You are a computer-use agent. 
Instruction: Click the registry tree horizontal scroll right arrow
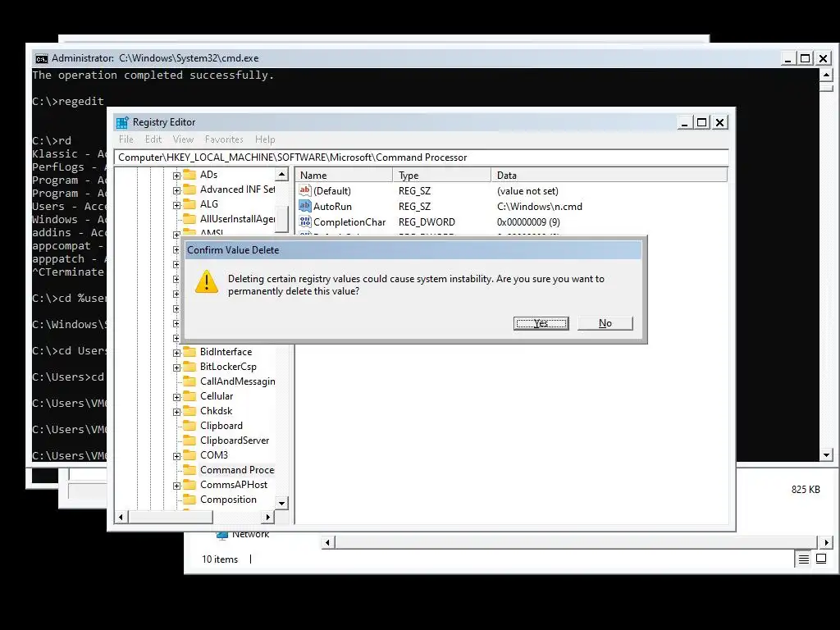(268, 517)
